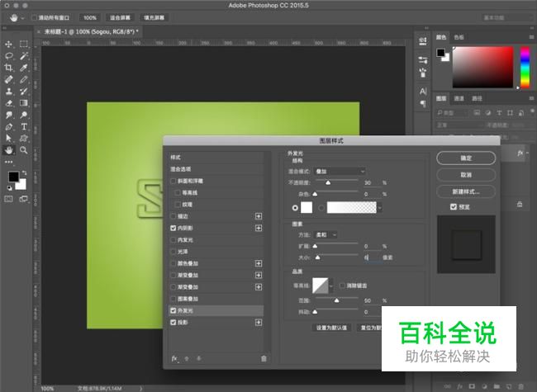Collapse the layer fx effects arrow

[527, 153]
